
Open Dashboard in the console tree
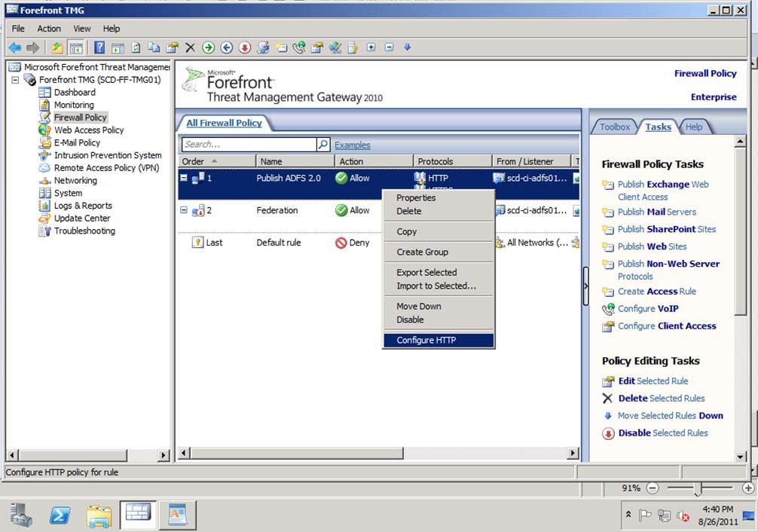click(75, 93)
